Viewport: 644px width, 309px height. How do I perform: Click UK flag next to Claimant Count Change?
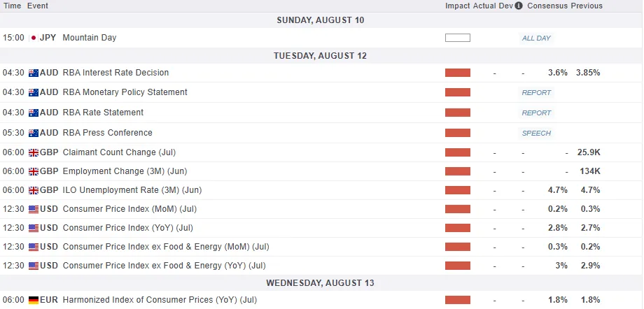click(x=33, y=152)
